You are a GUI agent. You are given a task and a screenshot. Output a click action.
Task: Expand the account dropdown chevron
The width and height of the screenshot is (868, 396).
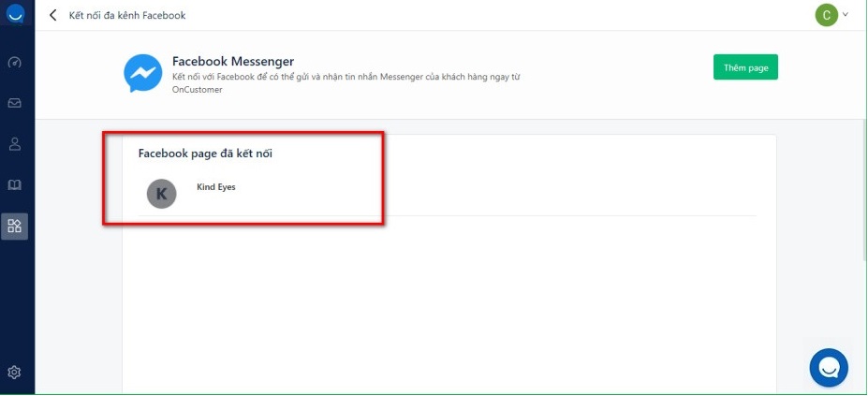click(846, 15)
